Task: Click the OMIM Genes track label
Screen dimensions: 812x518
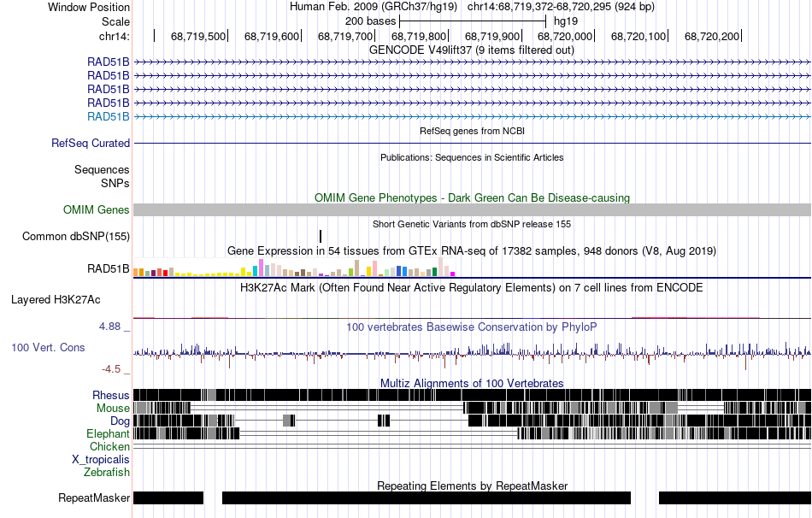Action: [97, 209]
